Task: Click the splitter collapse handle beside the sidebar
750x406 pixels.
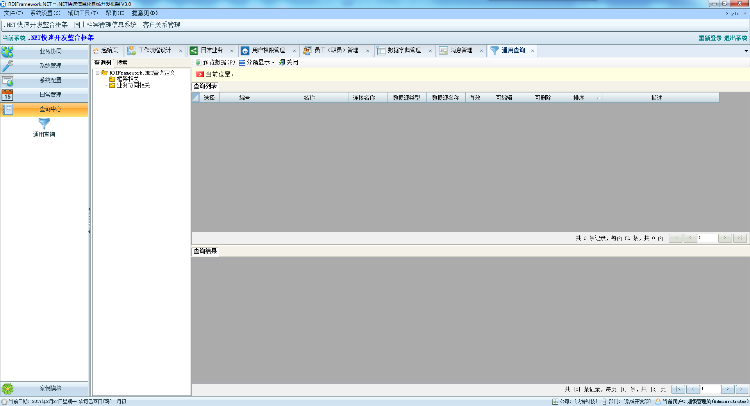Action: click(89, 220)
